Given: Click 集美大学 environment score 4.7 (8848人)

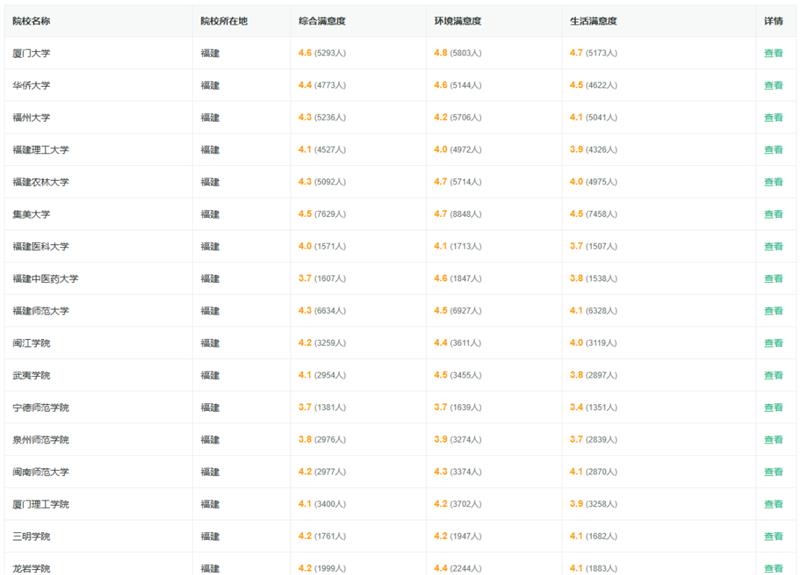Looking at the screenshot, I should [458, 214].
